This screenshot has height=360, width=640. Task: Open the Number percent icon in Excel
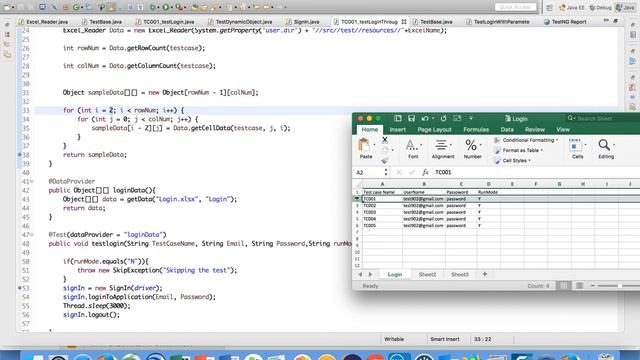471,145
